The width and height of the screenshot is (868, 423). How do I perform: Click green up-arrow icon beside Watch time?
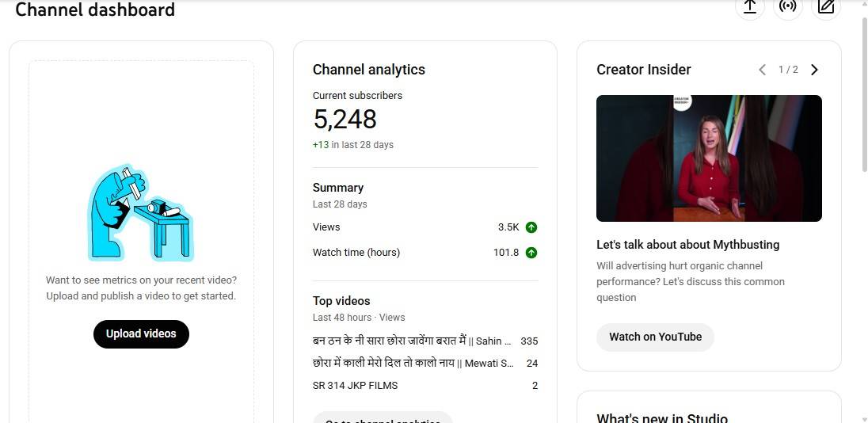pyautogui.click(x=531, y=253)
